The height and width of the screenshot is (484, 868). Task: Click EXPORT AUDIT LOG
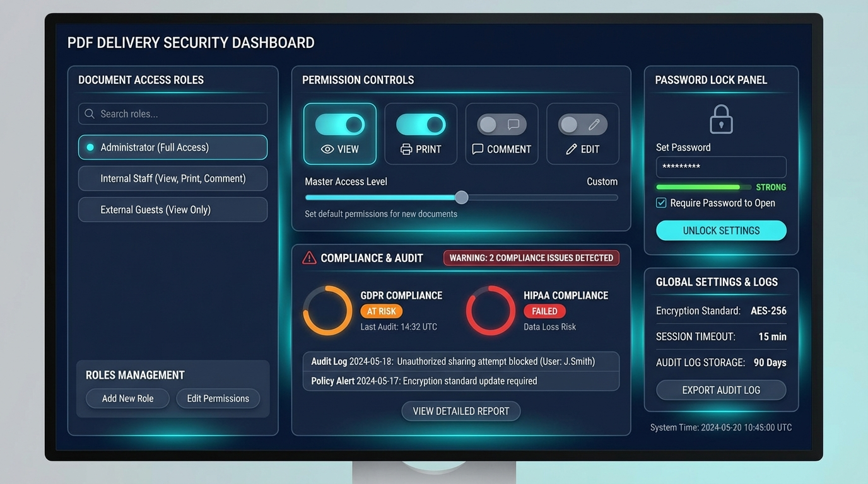point(720,390)
